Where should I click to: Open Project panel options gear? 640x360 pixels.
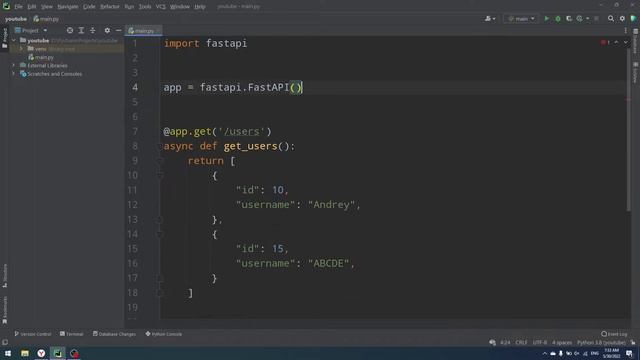pyautogui.click(x=107, y=31)
